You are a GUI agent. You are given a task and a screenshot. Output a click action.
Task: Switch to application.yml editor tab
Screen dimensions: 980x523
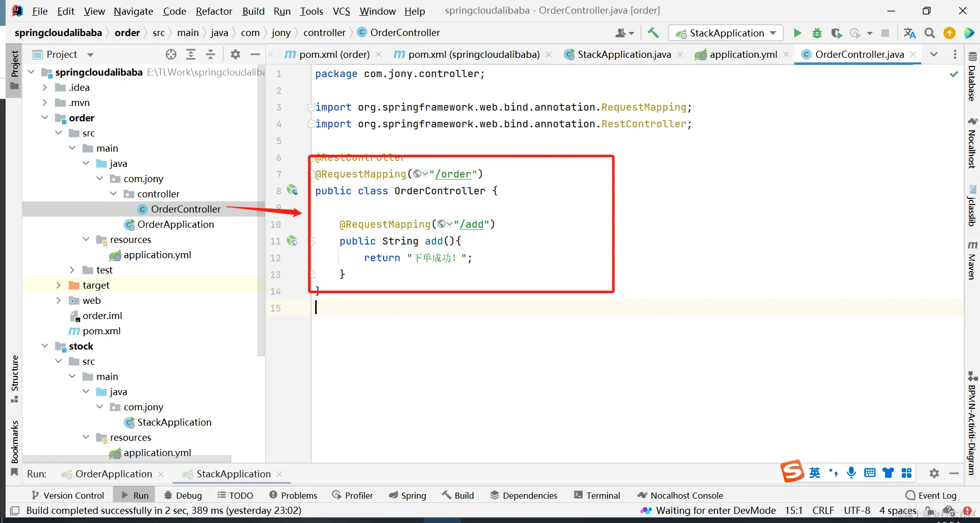point(742,54)
